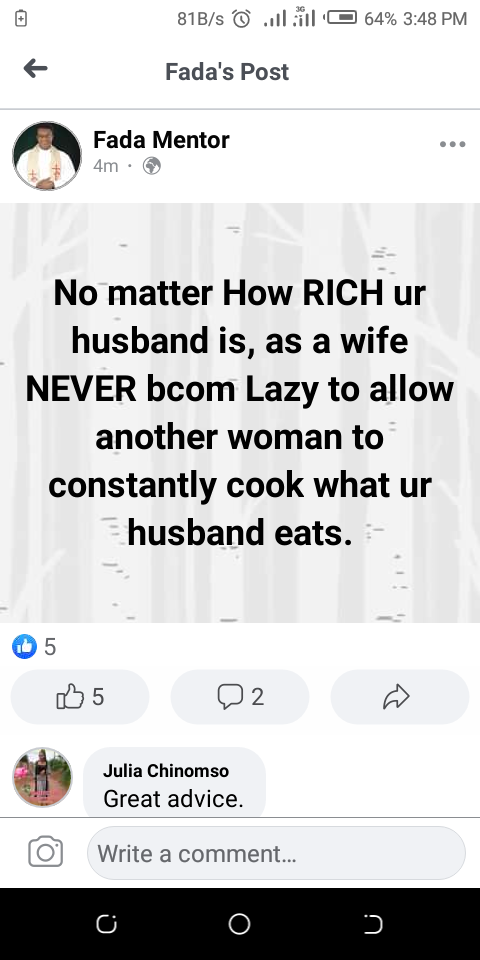Open Fada Mentor profile name link
Screen dimensions: 480x960
pos(161,140)
